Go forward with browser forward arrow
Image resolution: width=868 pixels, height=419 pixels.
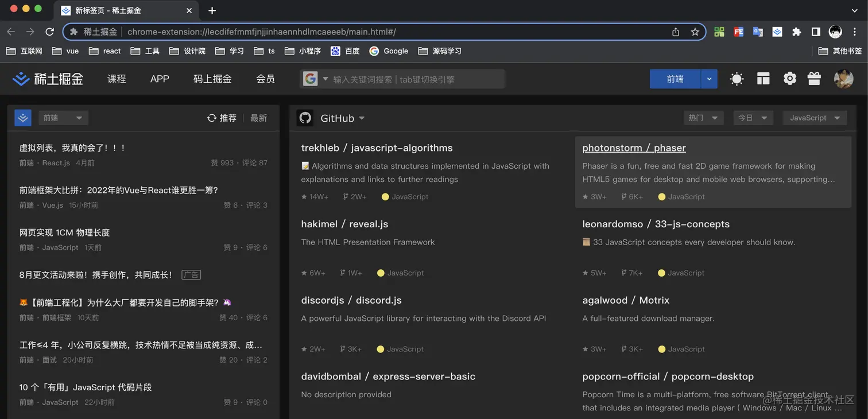tap(30, 32)
